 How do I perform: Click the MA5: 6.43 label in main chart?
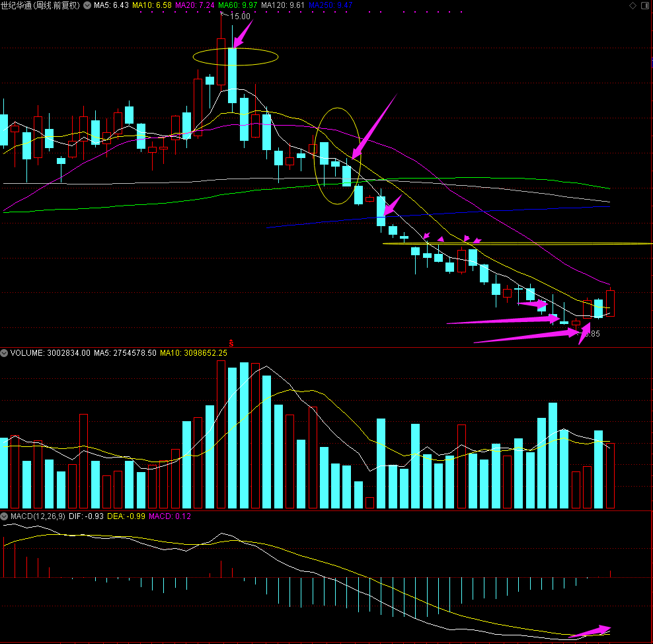tap(111, 5)
